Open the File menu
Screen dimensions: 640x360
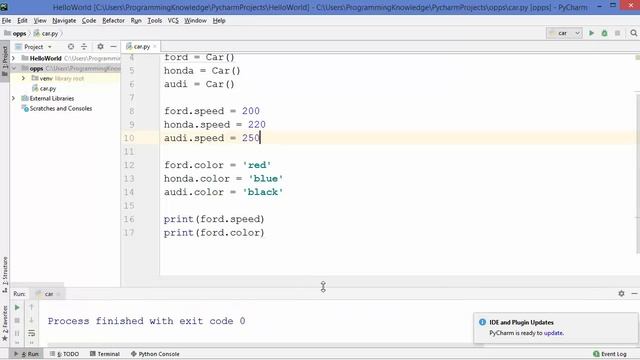tap(7, 20)
